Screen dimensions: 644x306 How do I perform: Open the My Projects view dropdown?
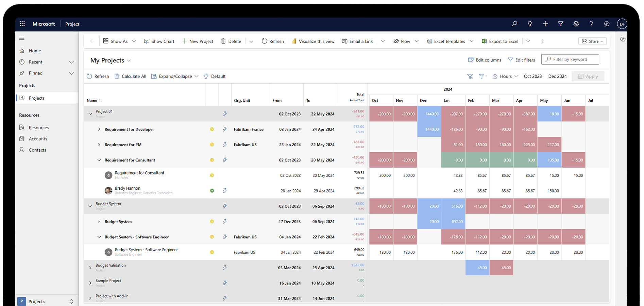click(129, 61)
